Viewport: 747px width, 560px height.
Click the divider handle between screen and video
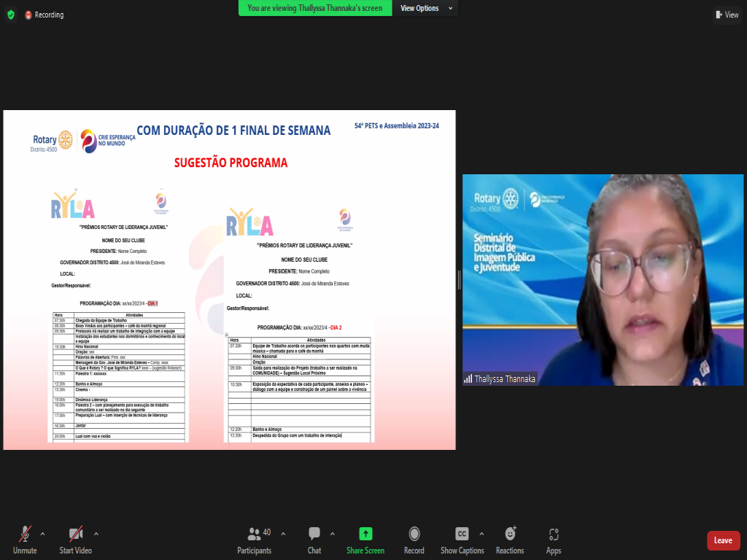[459, 280]
